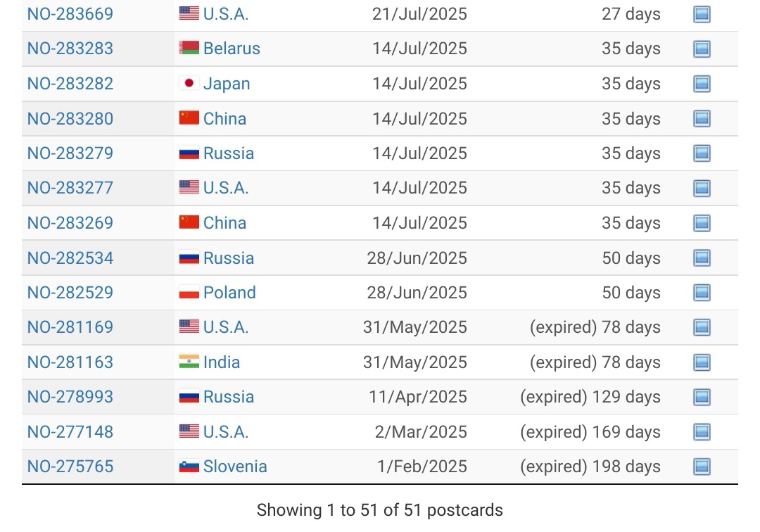The width and height of the screenshot is (760, 532).
Task: Click image icon for NO-282534
Action: click(702, 258)
